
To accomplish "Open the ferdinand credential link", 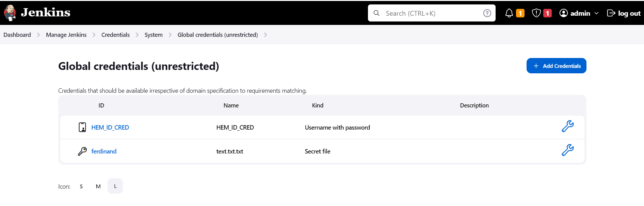I will pos(104,151).
